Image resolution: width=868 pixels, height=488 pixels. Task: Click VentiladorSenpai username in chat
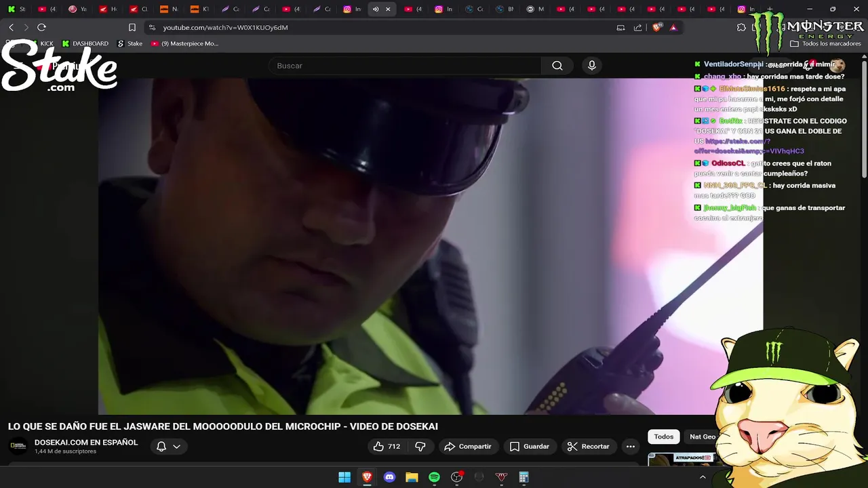733,64
